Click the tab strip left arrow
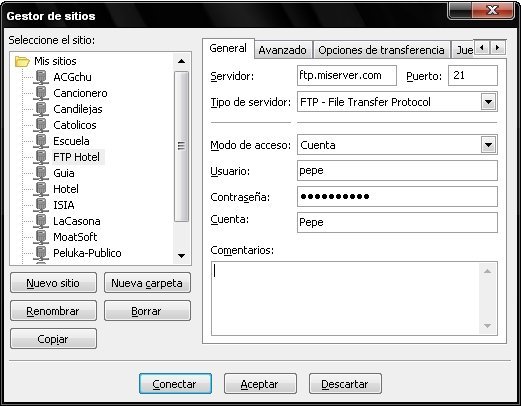Viewport: 521px width, 406px height. (482, 48)
